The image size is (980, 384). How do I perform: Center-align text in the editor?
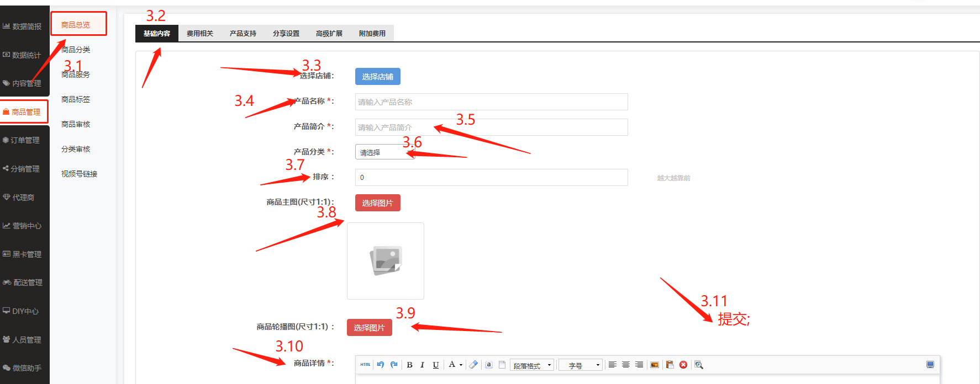point(626,365)
